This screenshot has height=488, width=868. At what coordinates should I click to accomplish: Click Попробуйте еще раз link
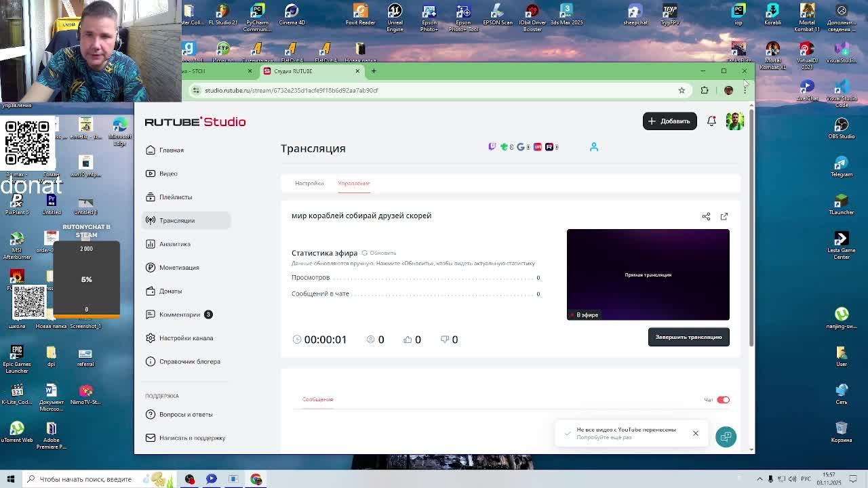604,437
